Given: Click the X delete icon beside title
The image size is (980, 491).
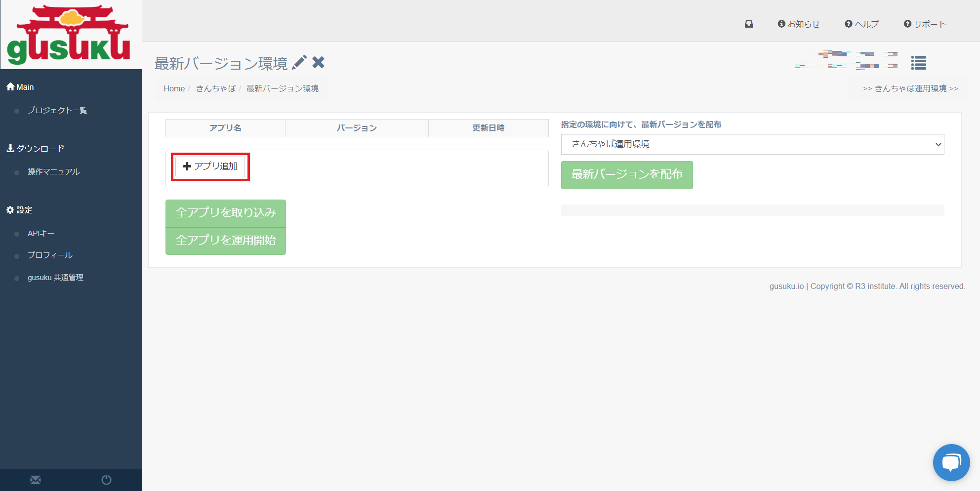Looking at the screenshot, I should (319, 63).
